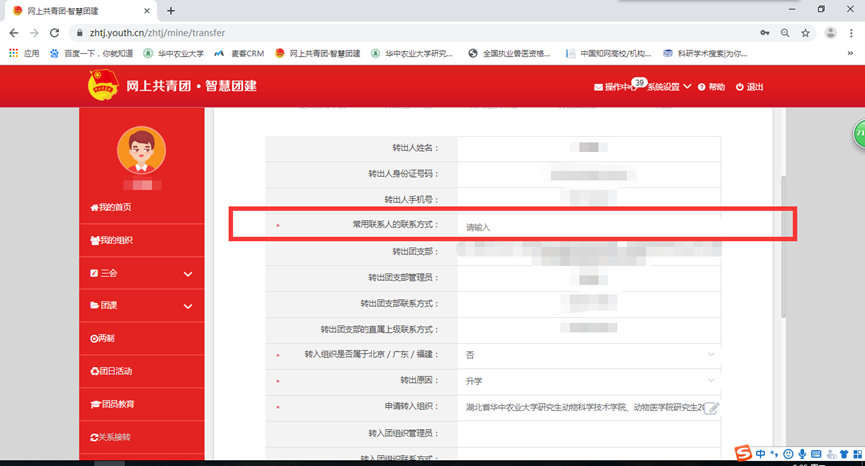
Task: Go to 我的首页 in the sidebar
Action: click(x=111, y=207)
